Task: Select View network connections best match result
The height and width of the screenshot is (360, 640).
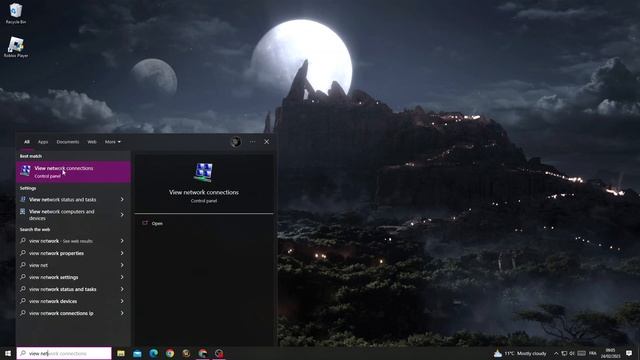Action: click(73, 172)
